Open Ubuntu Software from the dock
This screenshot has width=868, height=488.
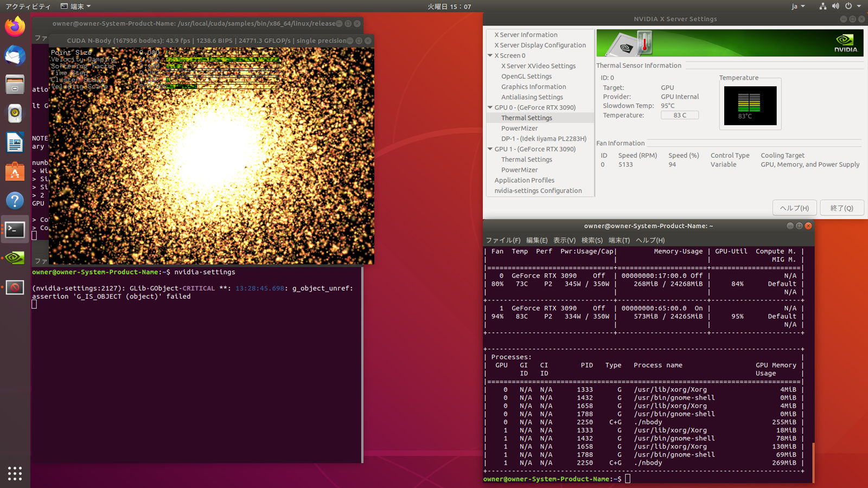click(15, 172)
